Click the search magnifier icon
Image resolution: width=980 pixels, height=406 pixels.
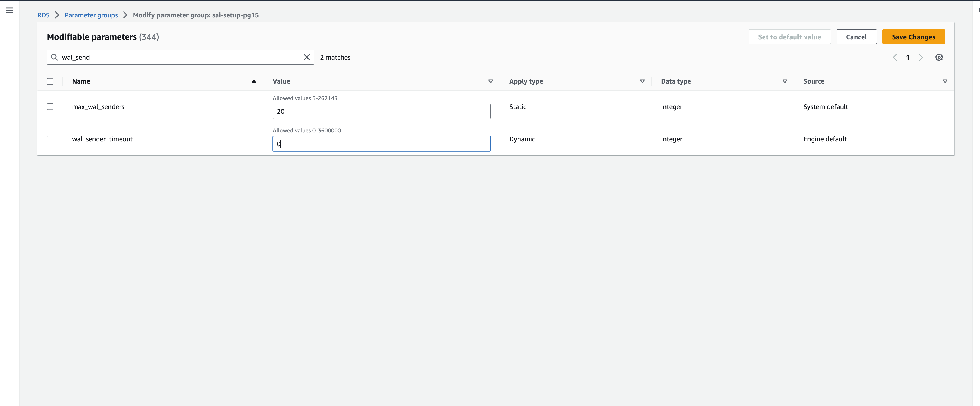54,57
